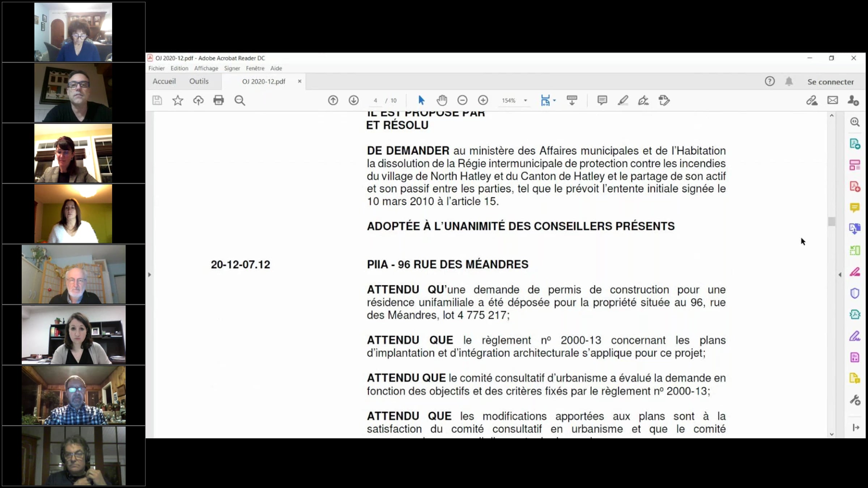Open Edit PDF tool in right pane
This screenshot has height=488, width=868.
click(x=855, y=165)
